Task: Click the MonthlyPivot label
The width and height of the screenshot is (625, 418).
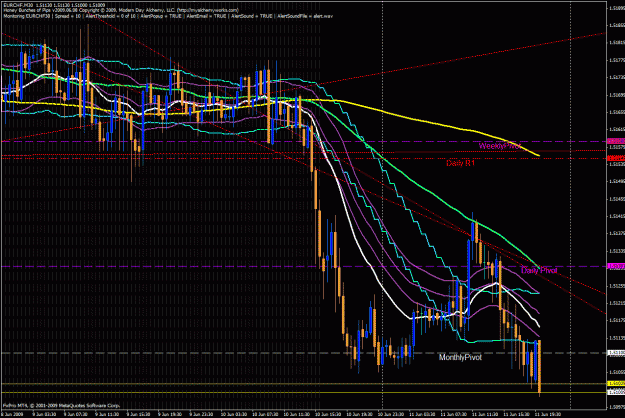Action: 460,357
